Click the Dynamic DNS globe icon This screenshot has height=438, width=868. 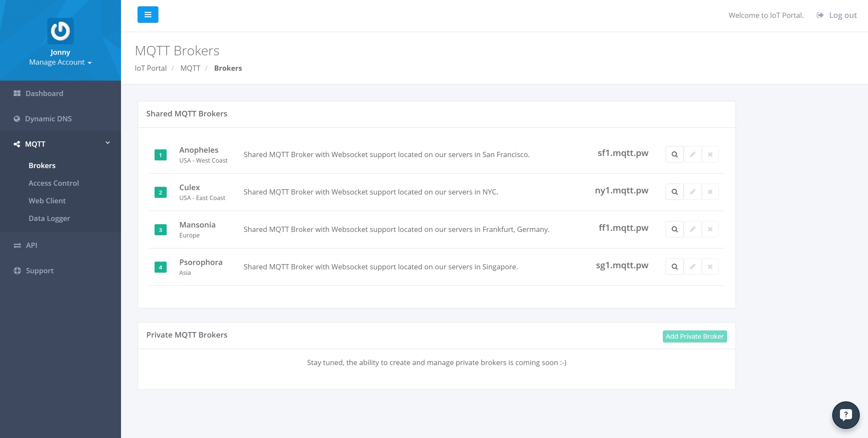(x=17, y=119)
